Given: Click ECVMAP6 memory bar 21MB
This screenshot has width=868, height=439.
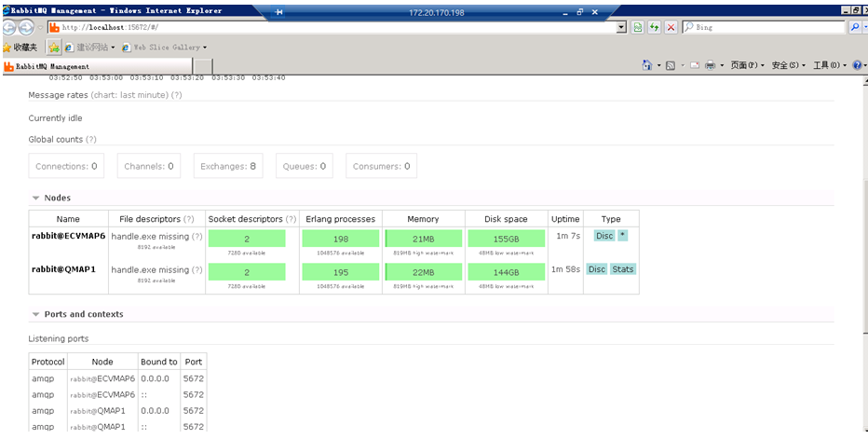Looking at the screenshot, I should point(424,239).
